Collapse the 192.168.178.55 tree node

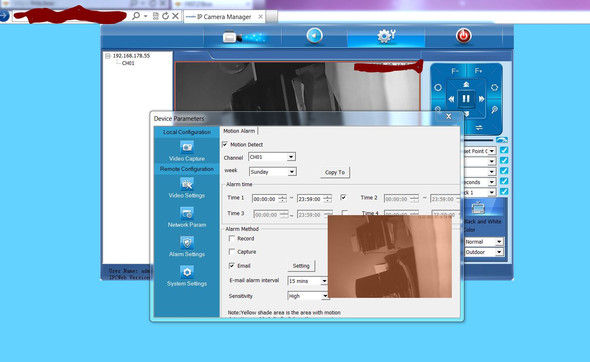(x=108, y=56)
